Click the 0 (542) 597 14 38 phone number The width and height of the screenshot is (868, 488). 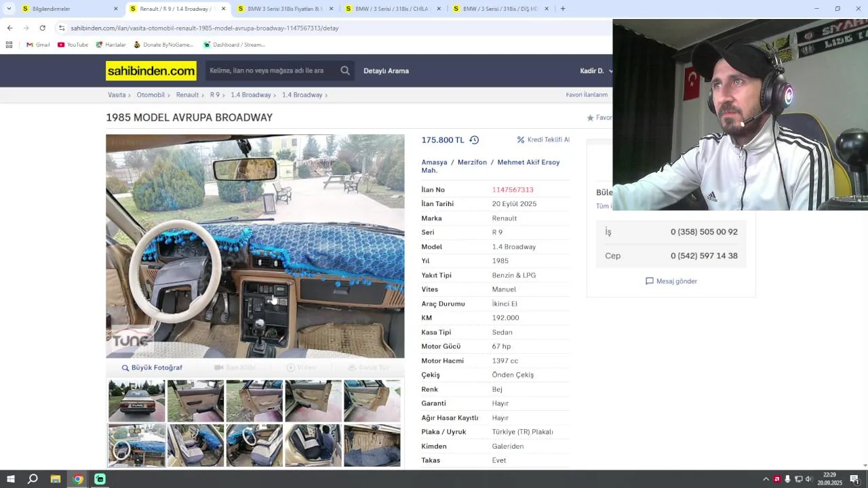pyautogui.click(x=704, y=256)
